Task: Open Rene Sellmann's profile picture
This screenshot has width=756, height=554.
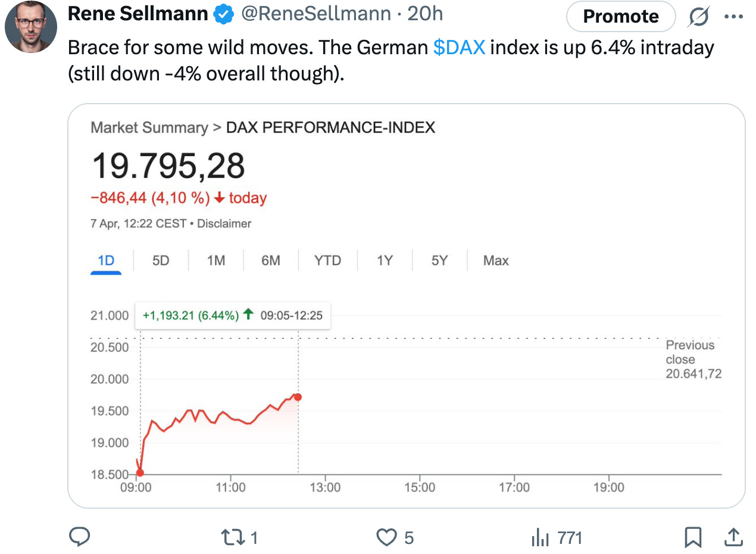Action: pyautogui.click(x=31, y=27)
